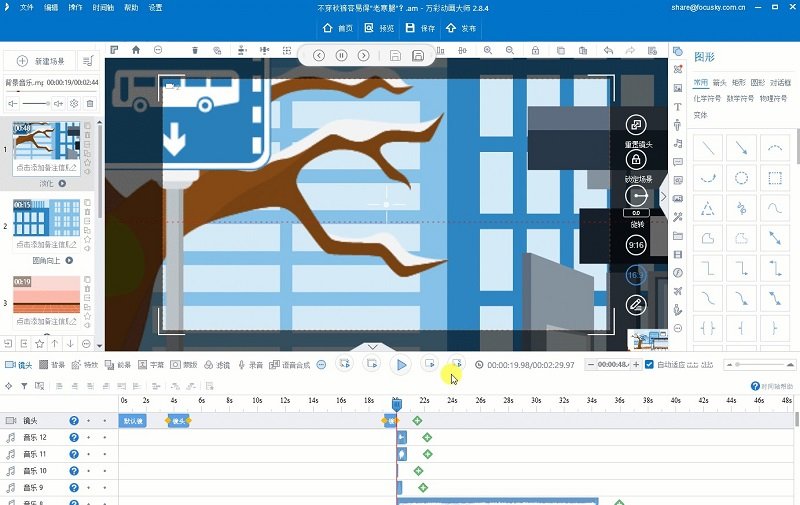Click the undo arrow in canvas toolbar
This screenshot has height=505, width=800.
(x=608, y=49)
